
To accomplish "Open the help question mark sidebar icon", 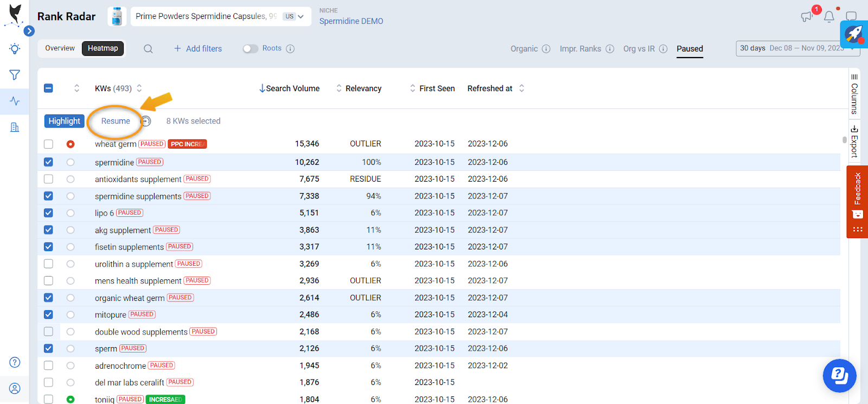I will click(x=15, y=362).
